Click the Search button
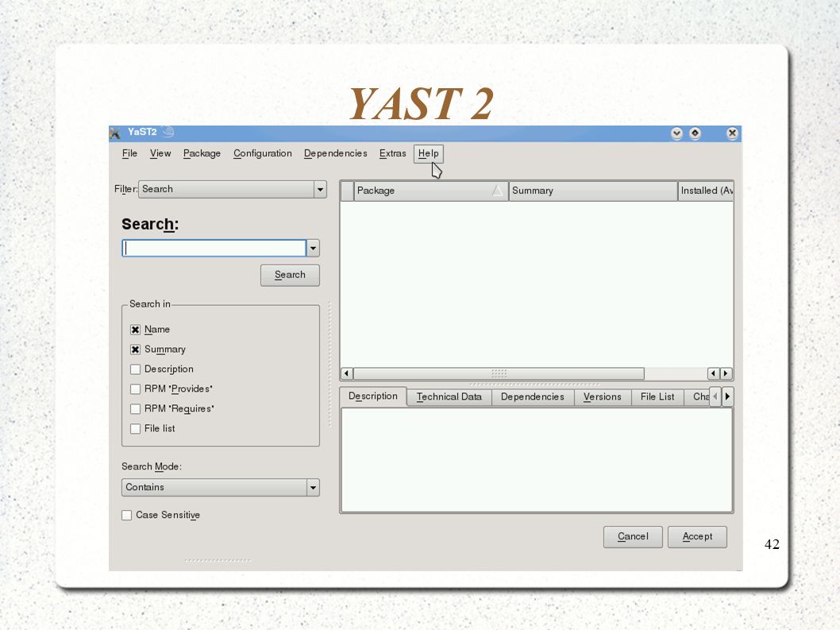The image size is (840, 630). point(290,275)
